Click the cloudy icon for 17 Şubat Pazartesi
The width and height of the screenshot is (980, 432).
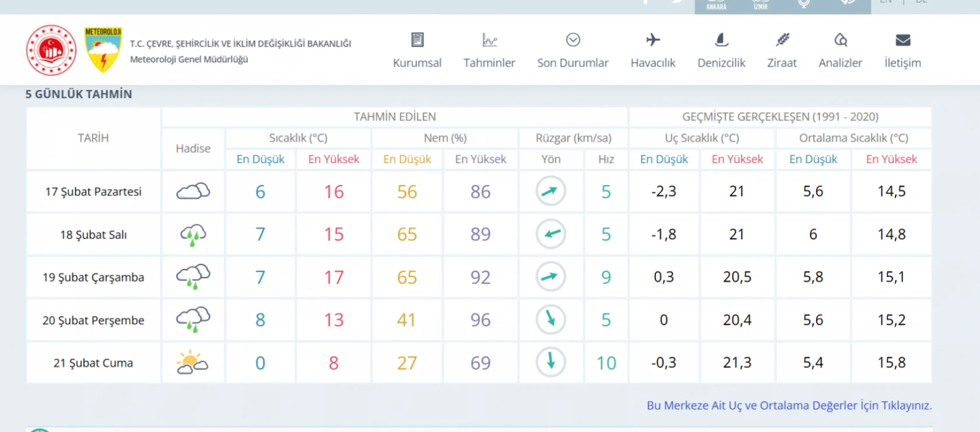tap(193, 191)
